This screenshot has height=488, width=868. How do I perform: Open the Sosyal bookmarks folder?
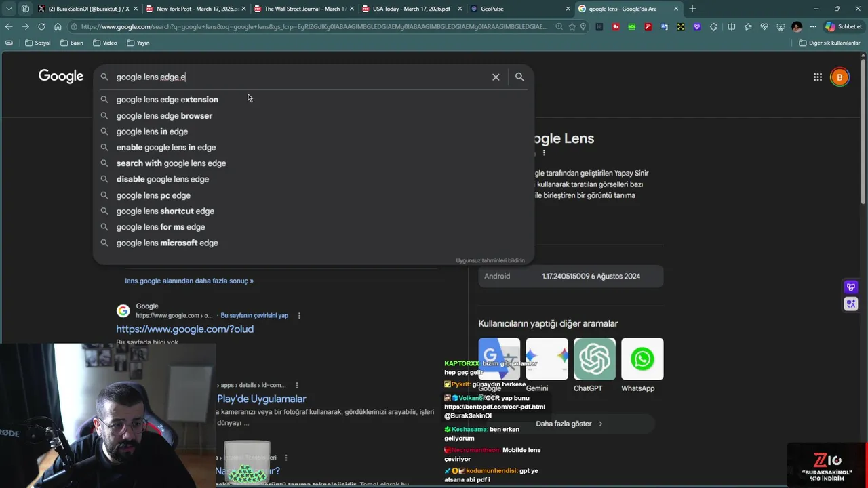click(x=38, y=43)
